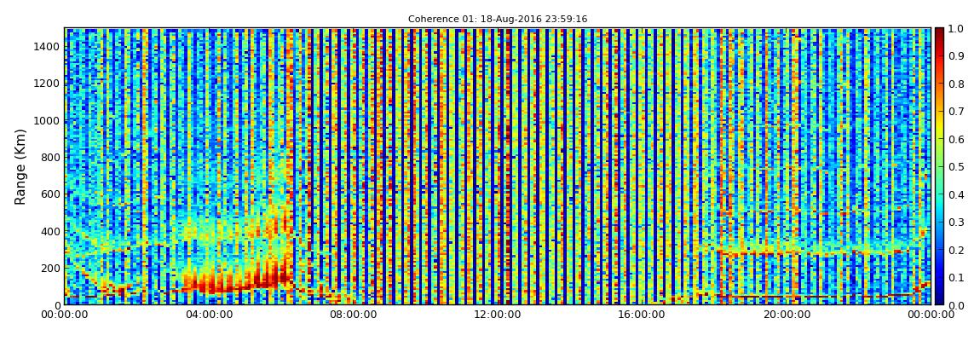Click the 12:00:00 time tick label
This screenshot has height=347, width=980.
(x=498, y=315)
